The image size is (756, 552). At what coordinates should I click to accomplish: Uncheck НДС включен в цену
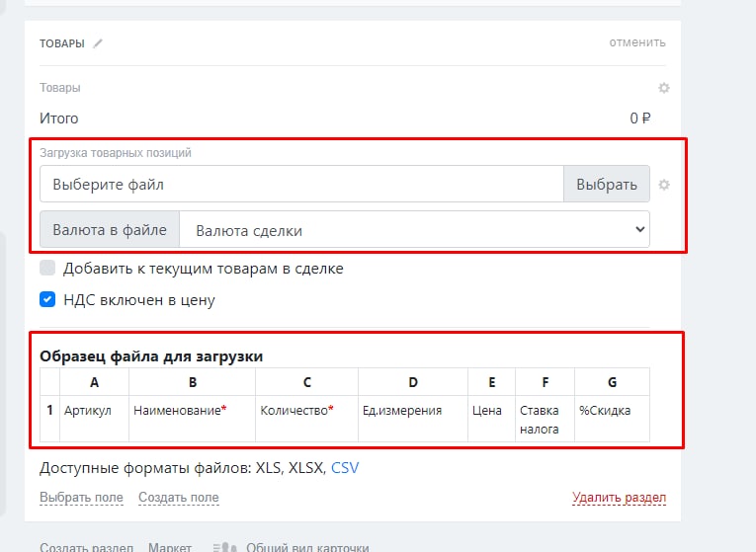click(47, 299)
